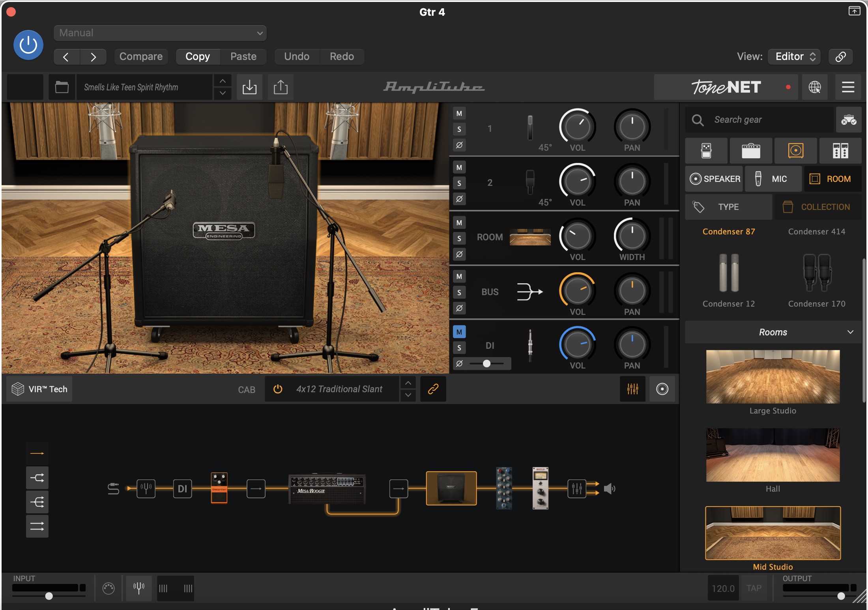Image resolution: width=868 pixels, height=610 pixels.
Task: Open the View Editor dropdown
Action: pyautogui.click(x=794, y=57)
